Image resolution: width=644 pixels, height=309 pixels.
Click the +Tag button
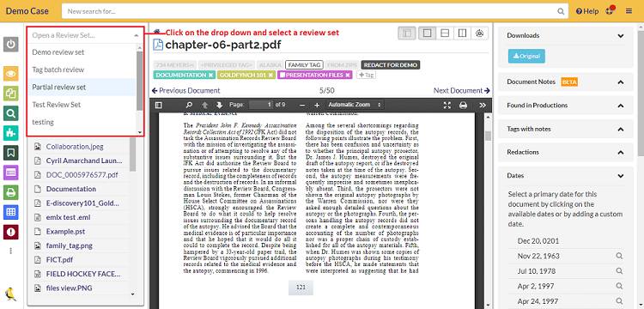click(x=367, y=75)
